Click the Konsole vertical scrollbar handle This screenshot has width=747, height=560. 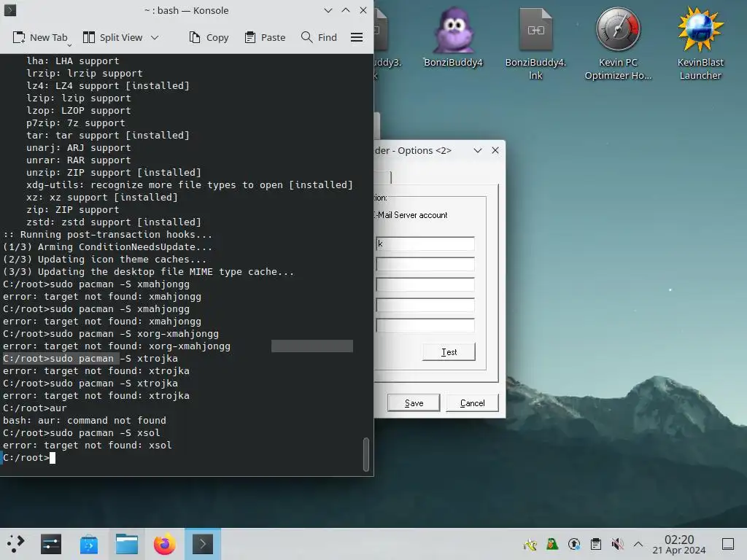(x=366, y=454)
